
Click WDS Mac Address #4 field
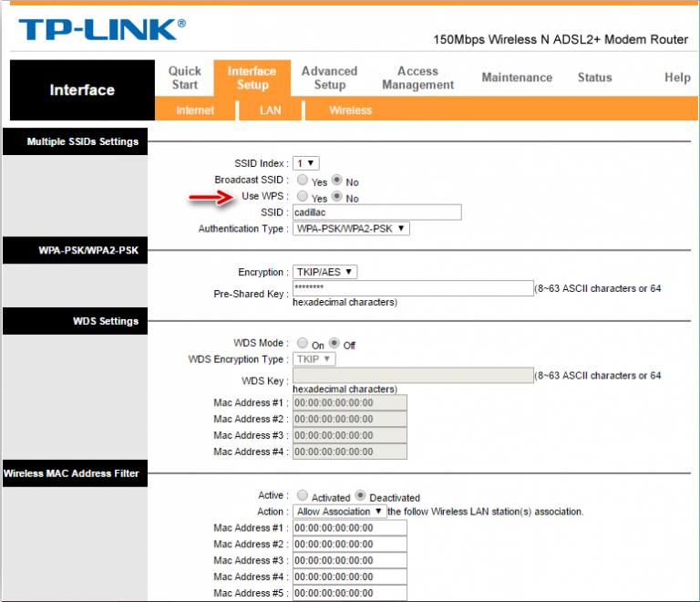click(x=350, y=451)
